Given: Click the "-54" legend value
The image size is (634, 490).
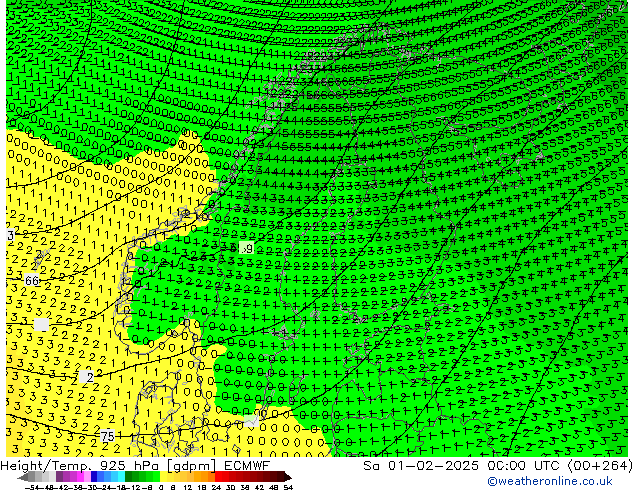Looking at the screenshot, I should (x=32, y=487).
